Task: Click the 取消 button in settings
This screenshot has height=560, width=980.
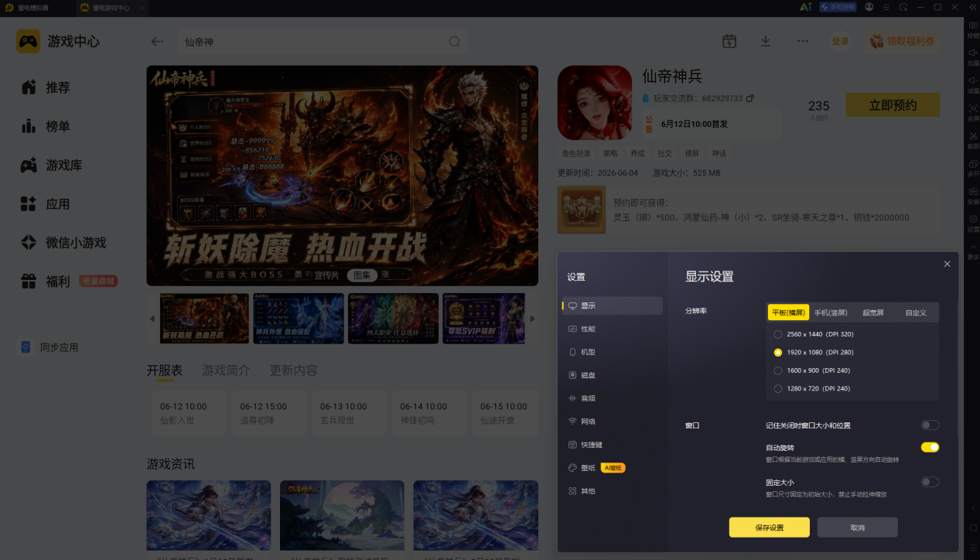Action: coord(857,528)
